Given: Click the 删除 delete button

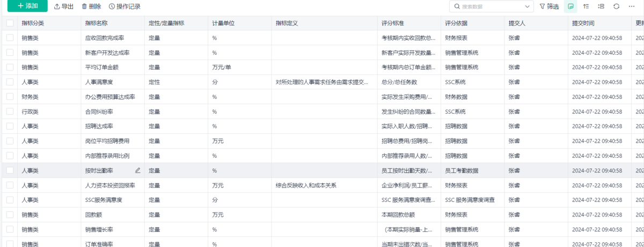Looking at the screenshot, I should click(91, 6).
